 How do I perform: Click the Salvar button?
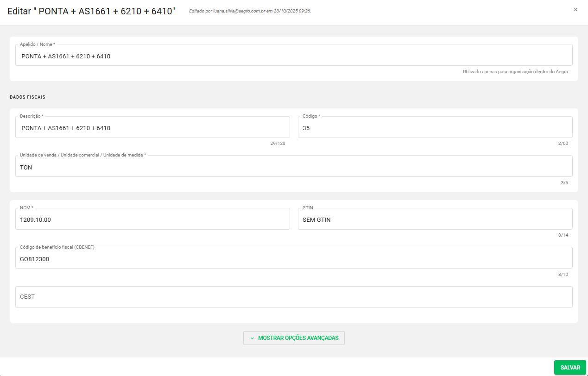570,368
